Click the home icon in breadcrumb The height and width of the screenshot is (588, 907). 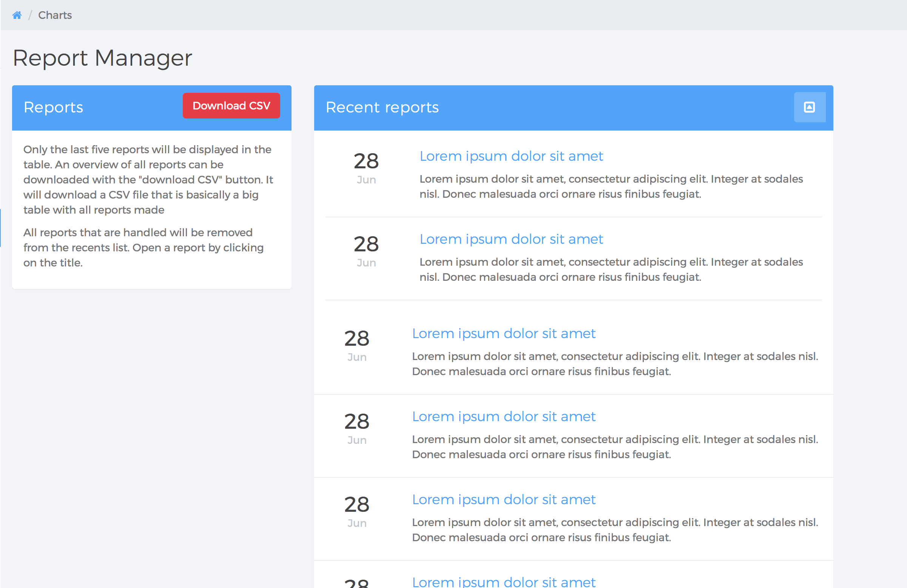(17, 15)
